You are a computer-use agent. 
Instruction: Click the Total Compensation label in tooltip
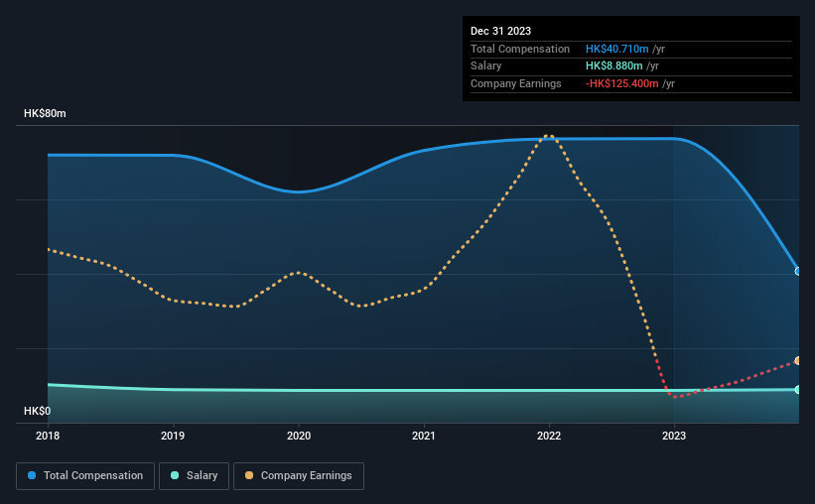[x=520, y=49]
